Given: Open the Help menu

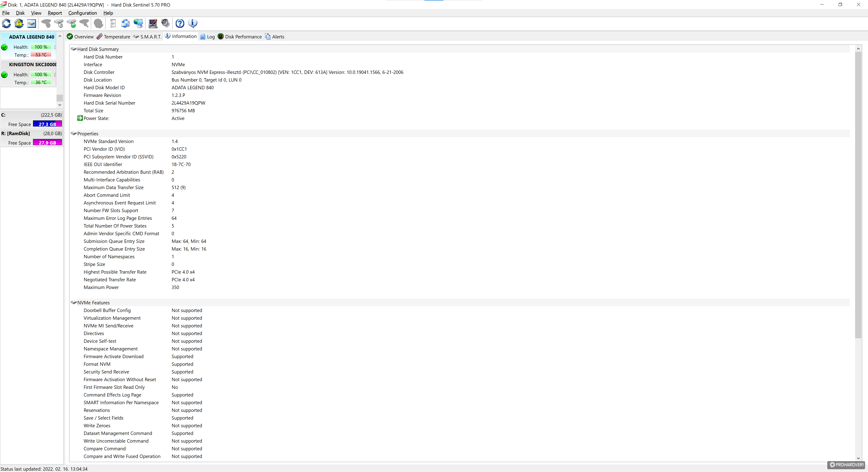Looking at the screenshot, I should click(108, 13).
